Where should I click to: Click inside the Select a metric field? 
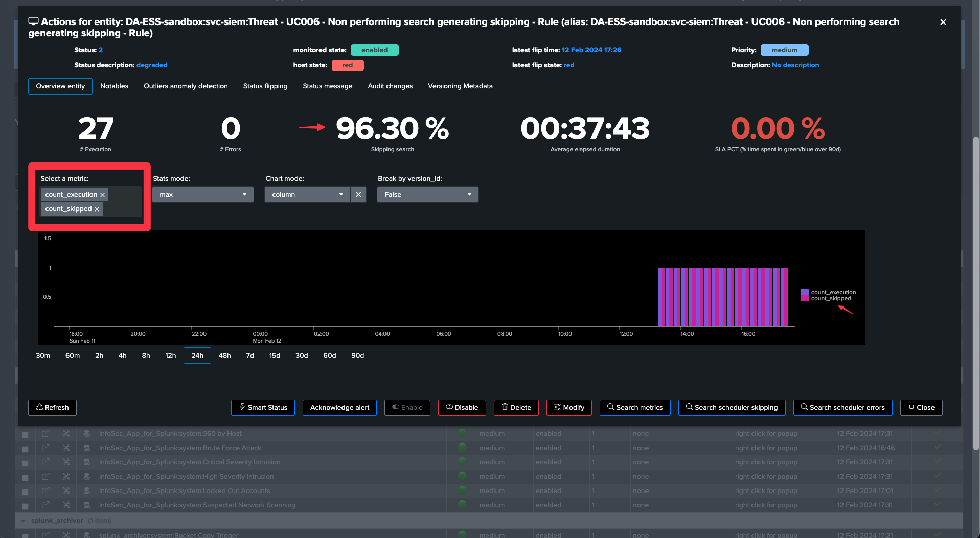pyautogui.click(x=123, y=208)
